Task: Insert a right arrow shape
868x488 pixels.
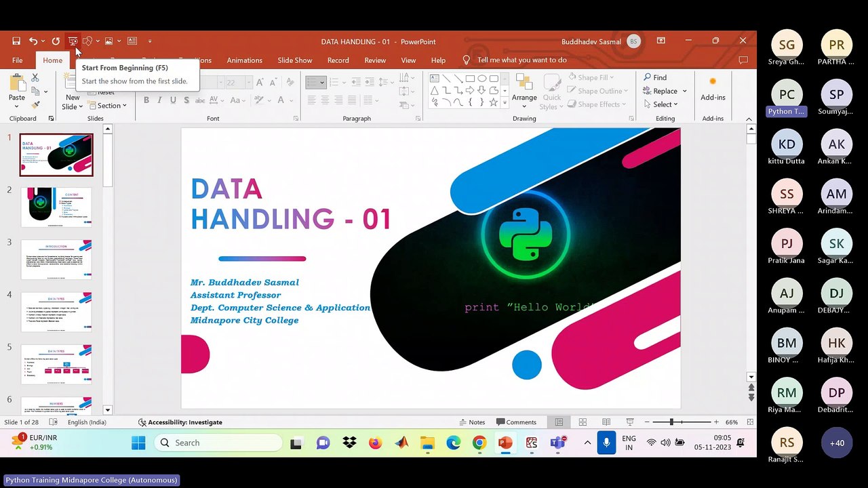Action: [470, 91]
